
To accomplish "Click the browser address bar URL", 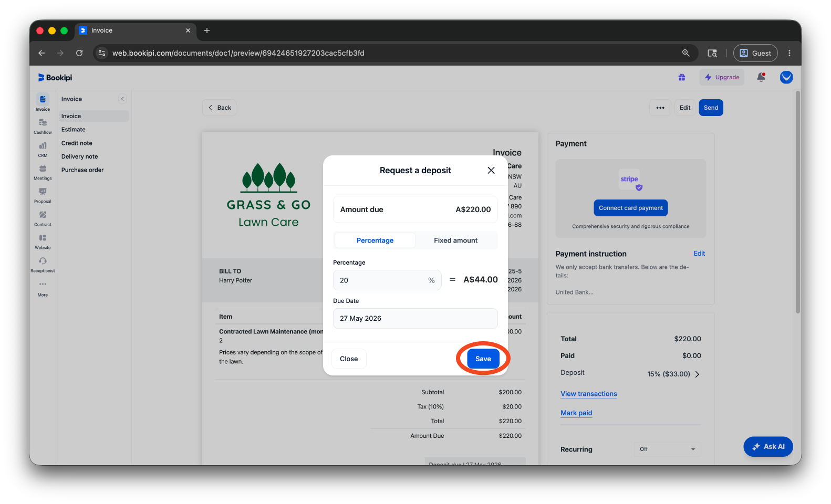I will 238,53.
